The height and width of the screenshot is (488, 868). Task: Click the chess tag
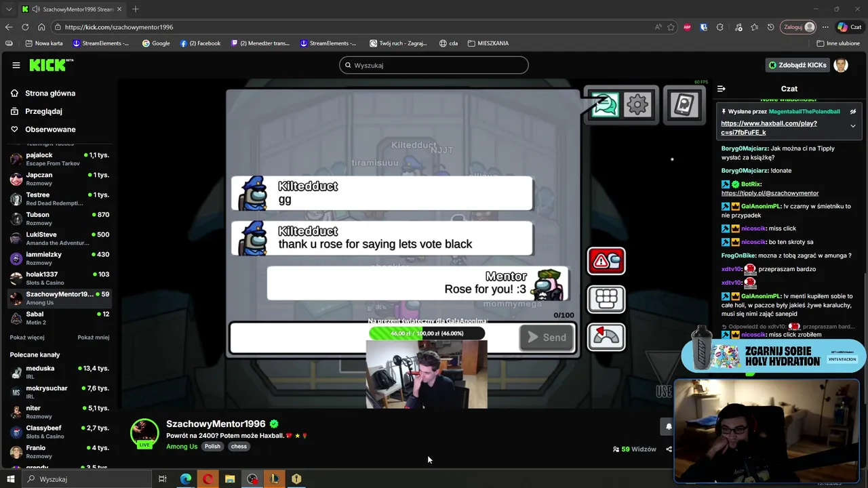(239, 447)
